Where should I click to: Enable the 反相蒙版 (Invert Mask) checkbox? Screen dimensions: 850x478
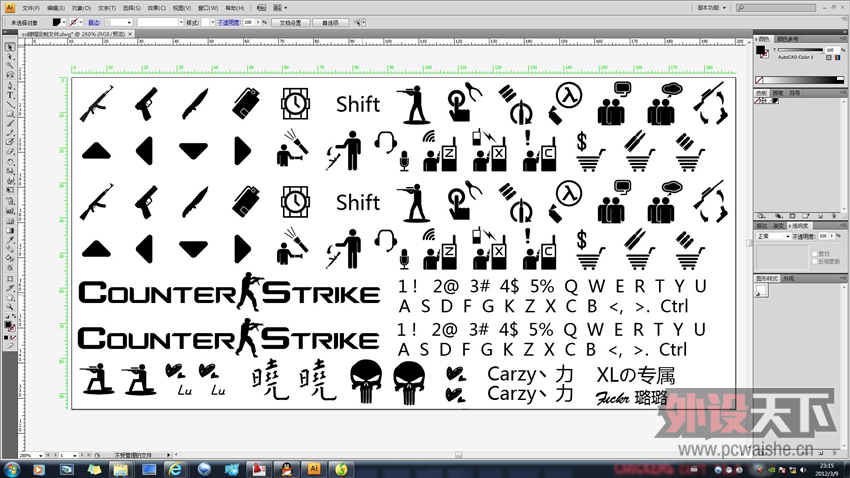click(814, 262)
